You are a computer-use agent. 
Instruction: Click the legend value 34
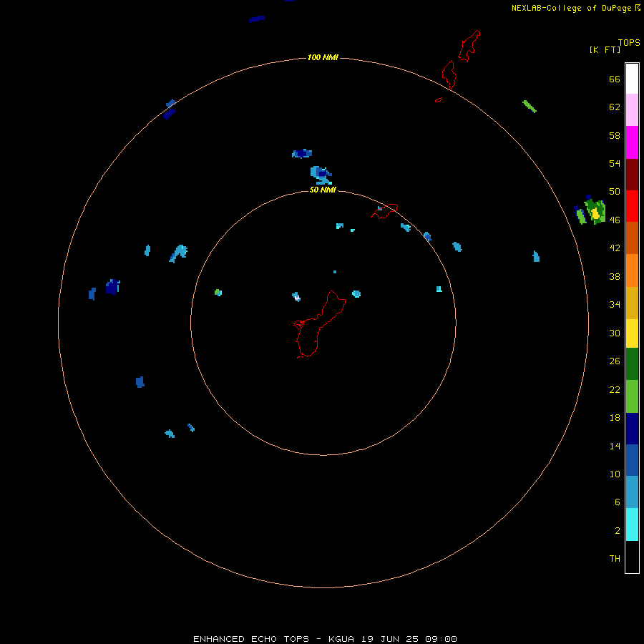[615, 305]
